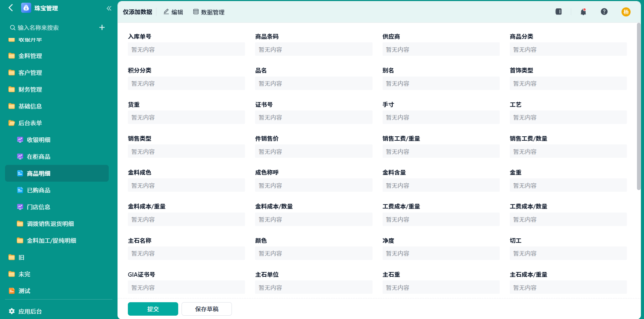Open the help question mark icon
Viewport: 644px width, 319px height.
(x=604, y=12)
